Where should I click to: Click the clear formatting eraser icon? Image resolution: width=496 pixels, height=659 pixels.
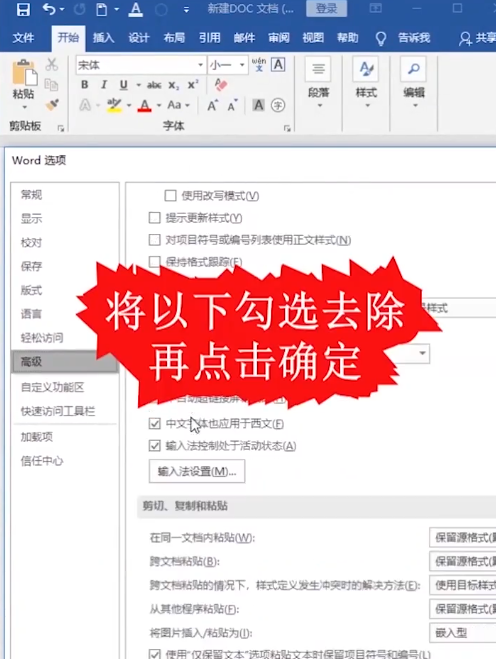221,84
